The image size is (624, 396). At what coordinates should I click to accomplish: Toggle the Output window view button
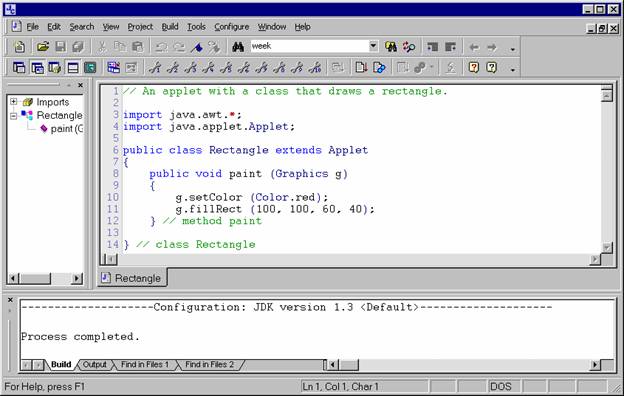pos(72,68)
